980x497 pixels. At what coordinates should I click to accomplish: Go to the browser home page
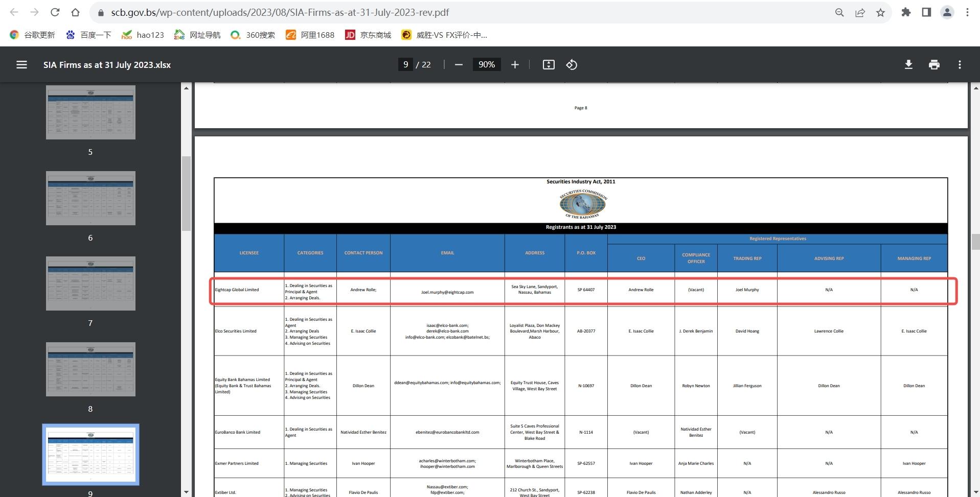(75, 12)
